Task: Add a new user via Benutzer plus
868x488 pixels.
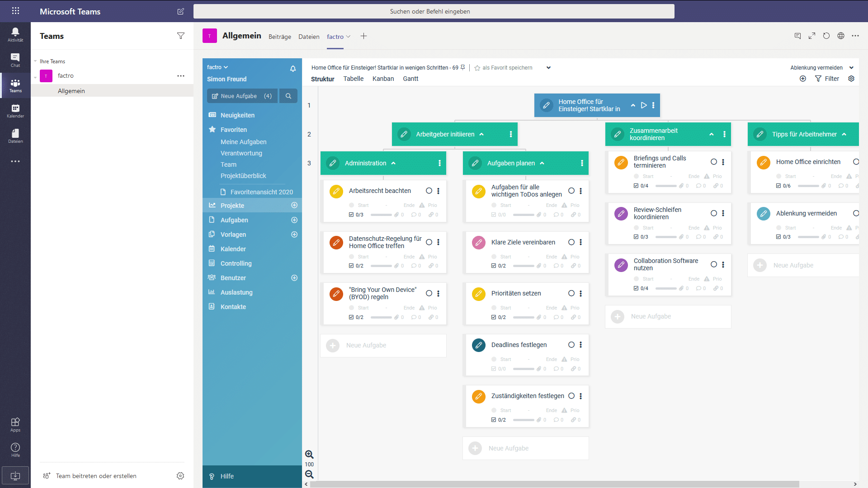Action: click(294, 278)
